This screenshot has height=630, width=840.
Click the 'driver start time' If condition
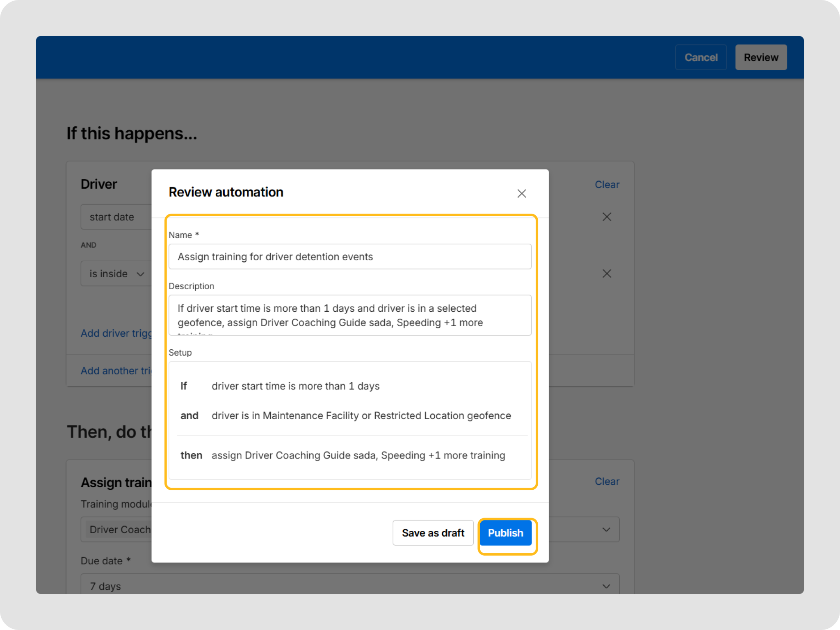295,386
